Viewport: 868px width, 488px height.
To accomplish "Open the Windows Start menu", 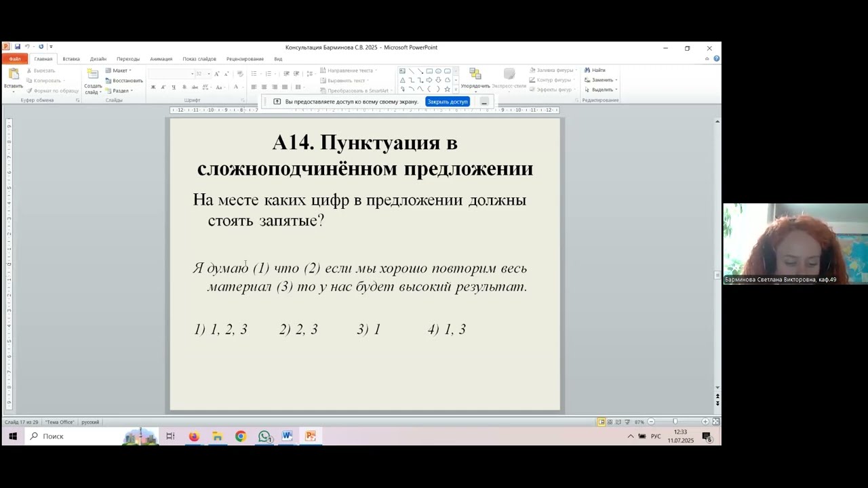I will tap(12, 436).
